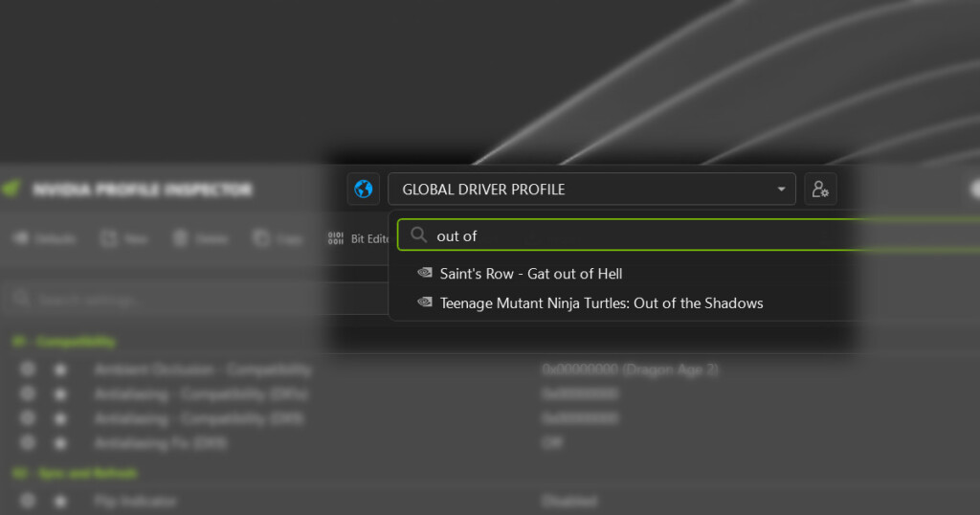
Task: Select the Flip Indicator setting name
Action: (135, 502)
